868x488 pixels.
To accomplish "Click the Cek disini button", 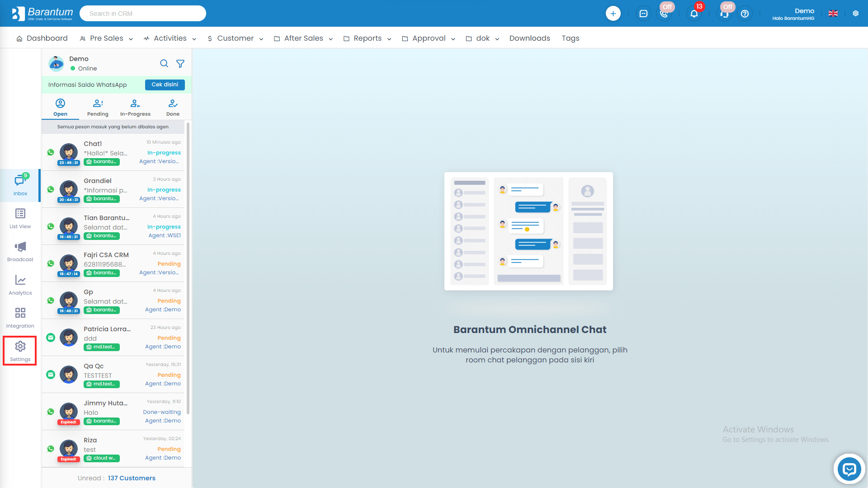I will pyautogui.click(x=165, y=84).
